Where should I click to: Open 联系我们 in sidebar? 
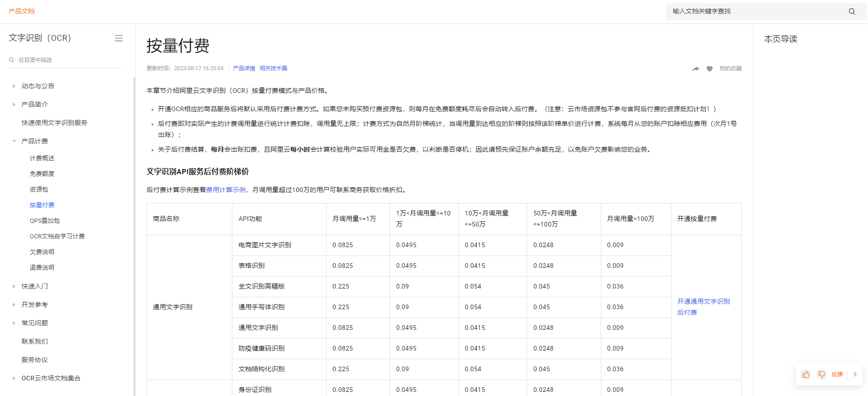35,341
